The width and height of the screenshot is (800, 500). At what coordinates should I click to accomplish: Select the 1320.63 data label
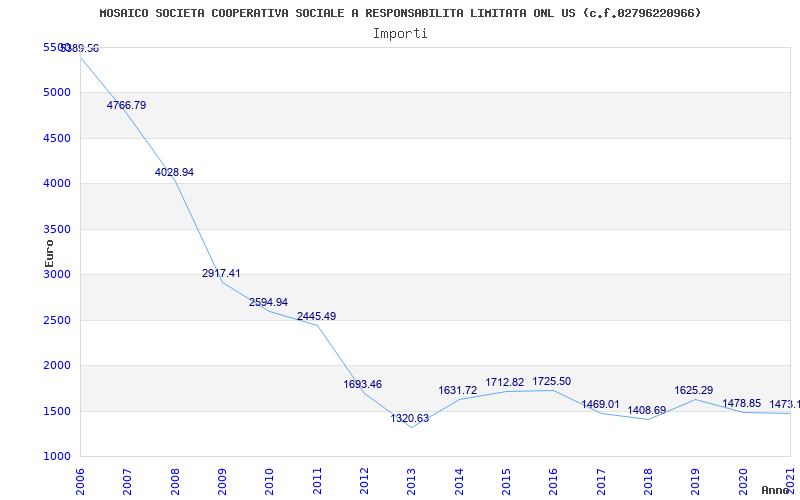[x=410, y=418]
